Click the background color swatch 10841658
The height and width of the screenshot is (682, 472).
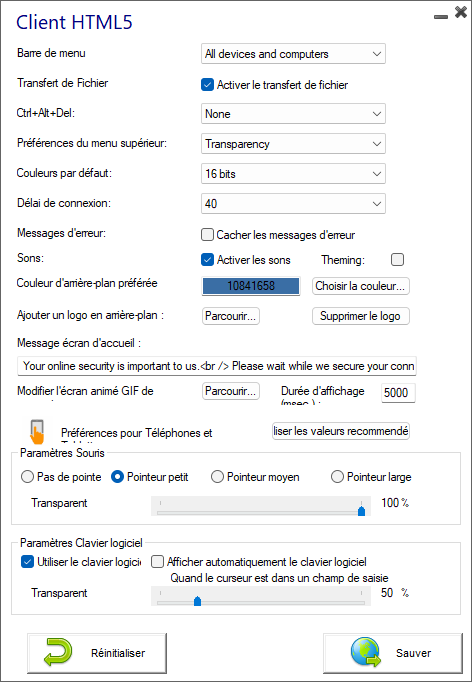[251, 286]
